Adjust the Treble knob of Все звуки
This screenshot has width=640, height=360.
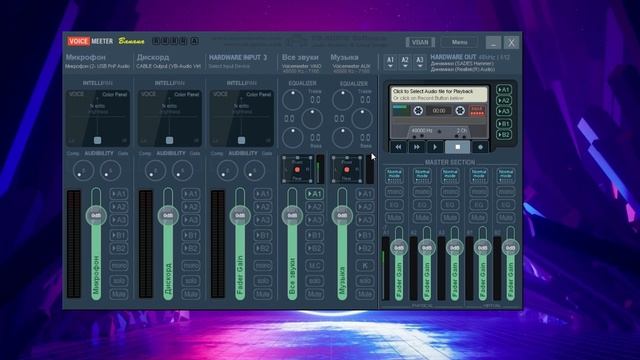(x=293, y=100)
